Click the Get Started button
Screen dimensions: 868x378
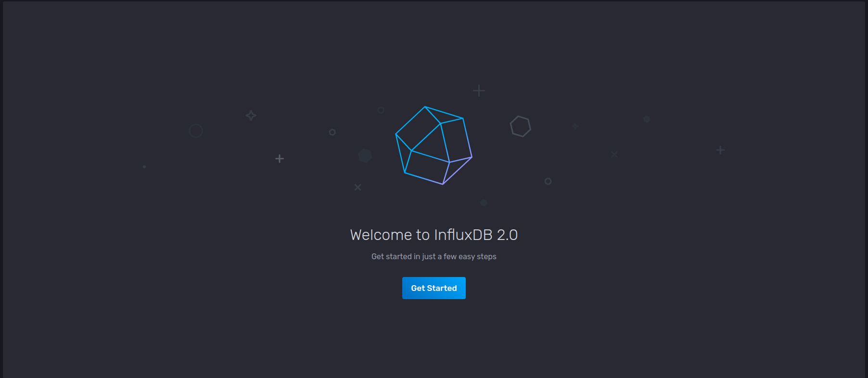(x=434, y=288)
